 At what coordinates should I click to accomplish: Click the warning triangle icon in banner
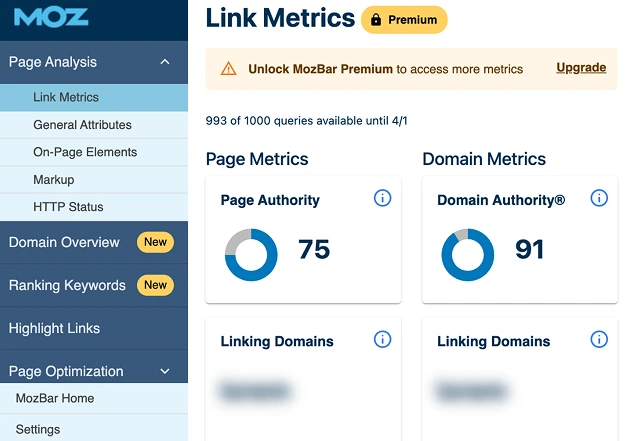click(x=229, y=69)
